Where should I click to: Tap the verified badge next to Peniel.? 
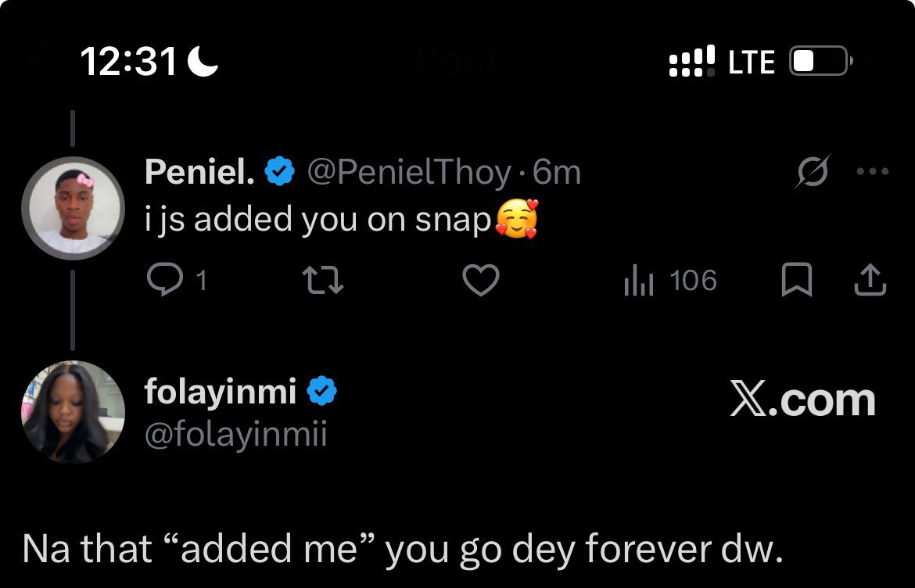pyautogui.click(x=278, y=173)
